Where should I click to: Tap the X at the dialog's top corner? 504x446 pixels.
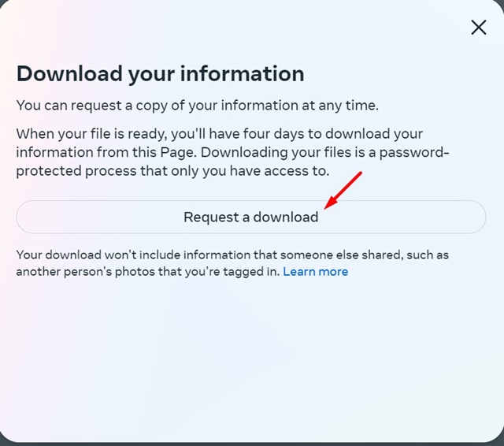point(479,28)
